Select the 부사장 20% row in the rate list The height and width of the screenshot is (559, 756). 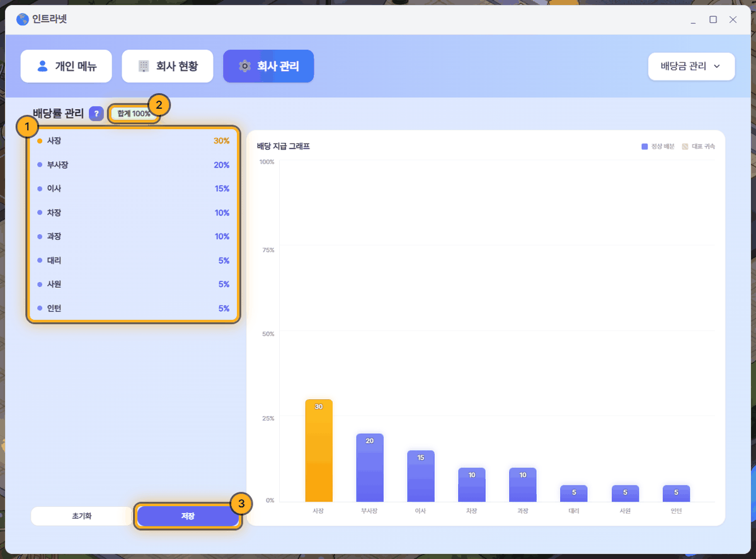tap(133, 165)
